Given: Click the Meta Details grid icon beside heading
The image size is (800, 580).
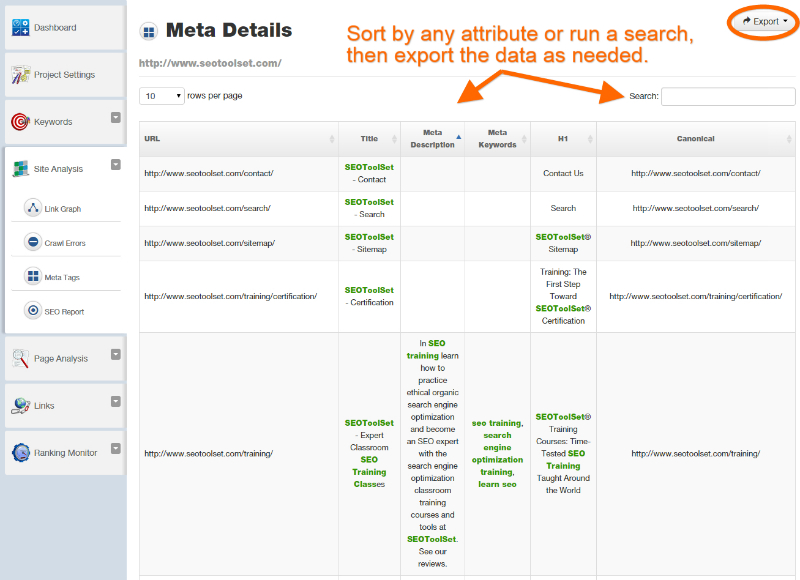Looking at the screenshot, I should tap(148, 32).
